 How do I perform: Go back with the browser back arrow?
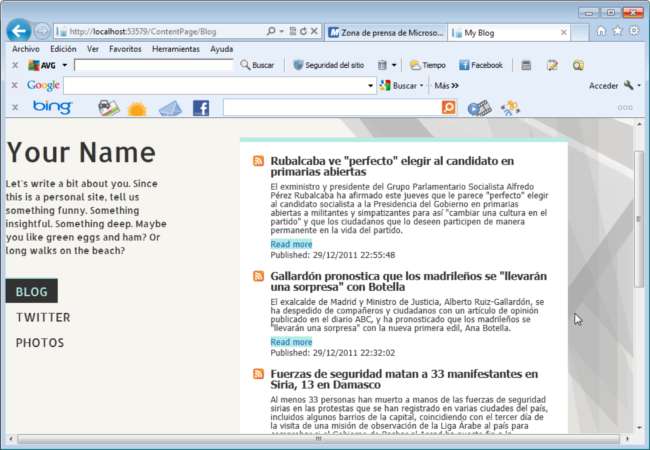tap(19, 31)
